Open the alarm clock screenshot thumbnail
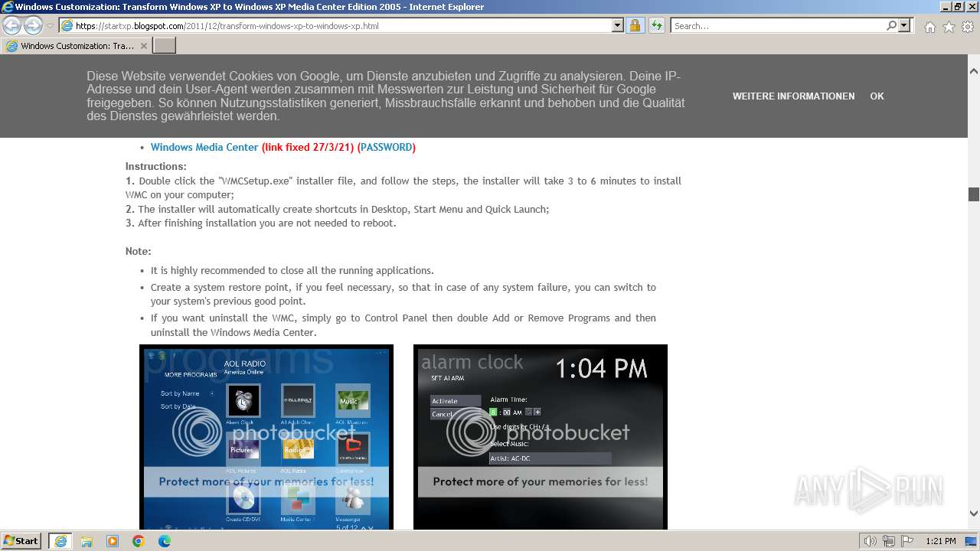Viewport: 980px width, 551px height. point(541,437)
